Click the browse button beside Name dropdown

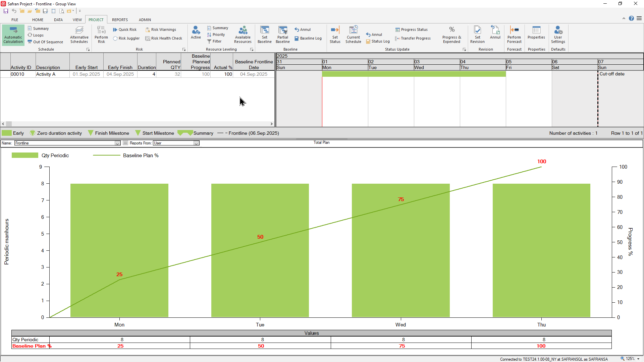[125, 143]
